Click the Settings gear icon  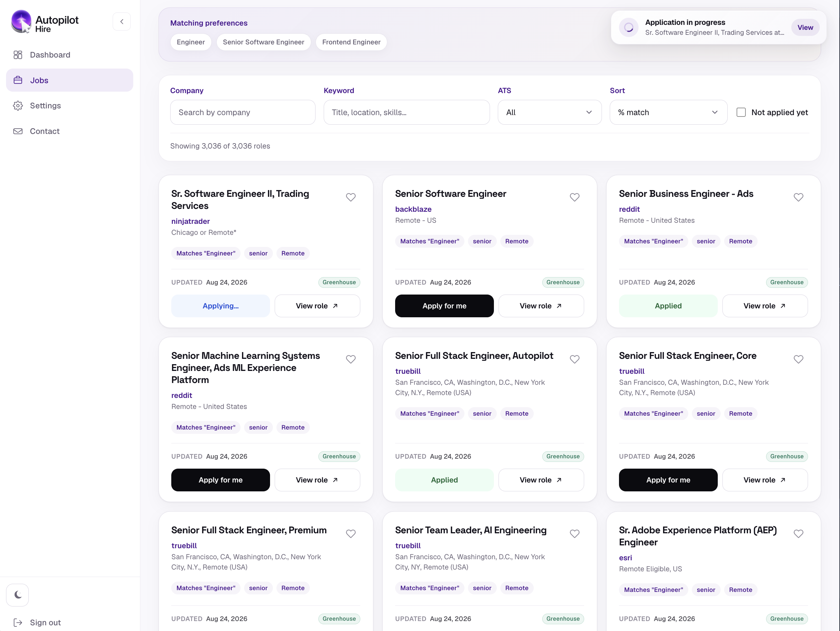pos(18,106)
